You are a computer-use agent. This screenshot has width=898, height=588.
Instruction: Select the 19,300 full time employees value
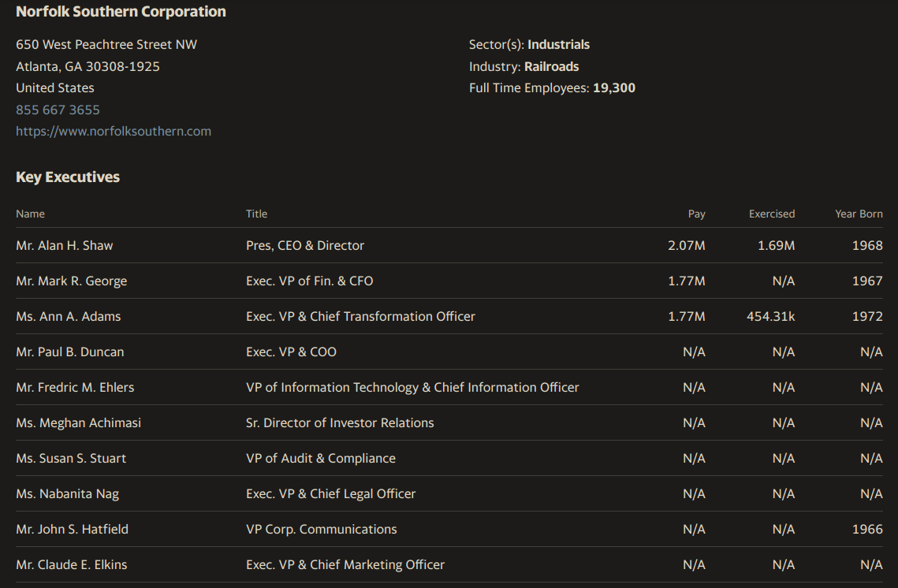(x=614, y=88)
